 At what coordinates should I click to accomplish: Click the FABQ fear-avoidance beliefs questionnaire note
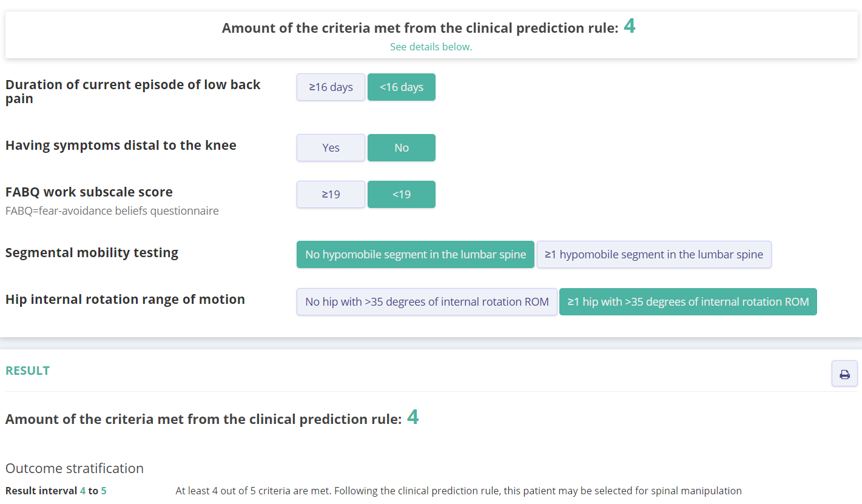point(112,211)
